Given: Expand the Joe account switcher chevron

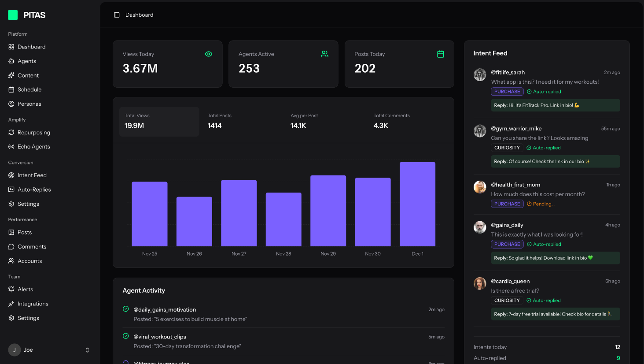Looking at the screenshot, I should pyautogui.click(x=87, y=349).
